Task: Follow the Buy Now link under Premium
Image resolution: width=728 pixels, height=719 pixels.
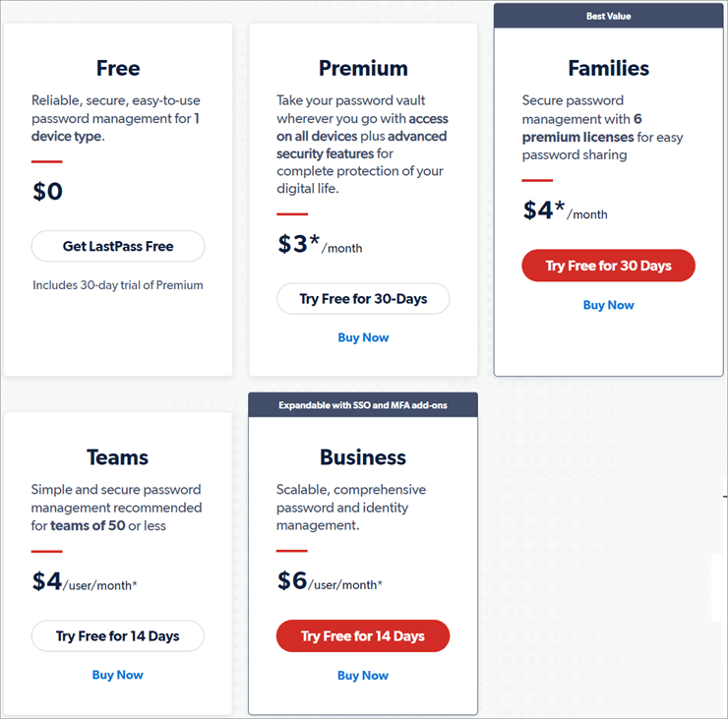Action: [363, 337]
